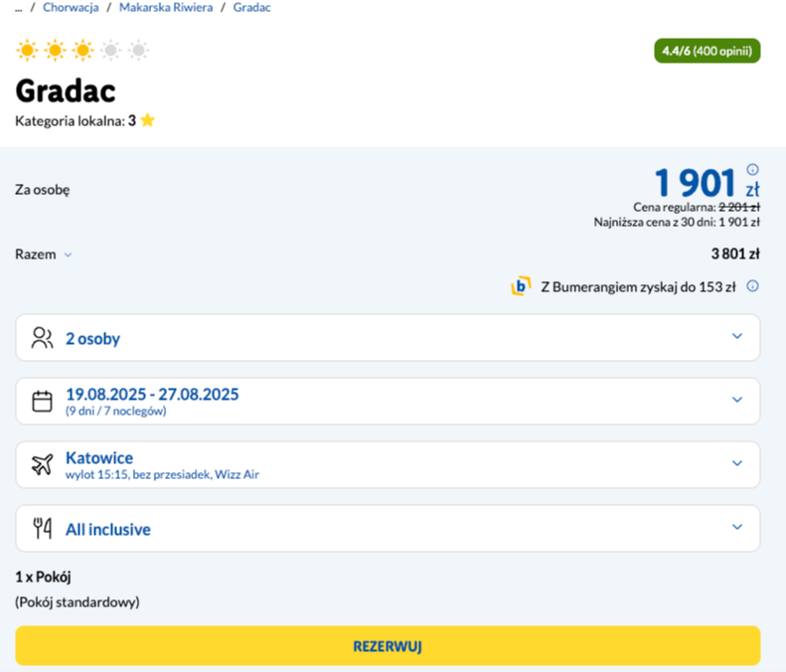The image size is (786, 672).
Task: Click the Z Bumerangiem zyskaj do 153 zł text
Action: [638, 287]
